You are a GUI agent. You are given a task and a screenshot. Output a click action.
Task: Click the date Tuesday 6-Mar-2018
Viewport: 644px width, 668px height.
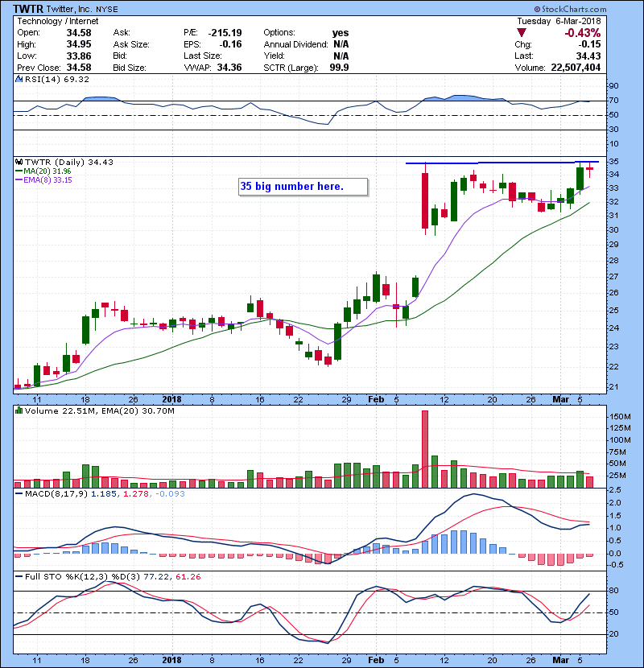point(559,21)
